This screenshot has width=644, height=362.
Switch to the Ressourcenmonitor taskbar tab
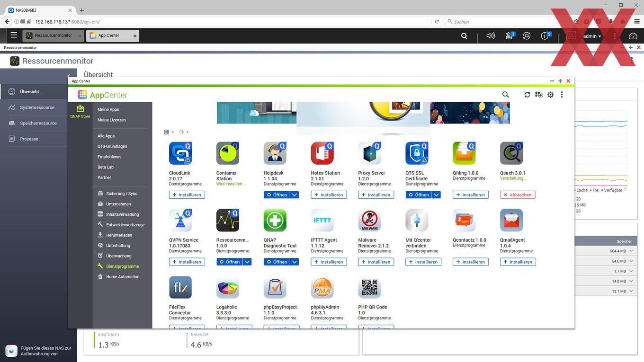tap(53, 35)
